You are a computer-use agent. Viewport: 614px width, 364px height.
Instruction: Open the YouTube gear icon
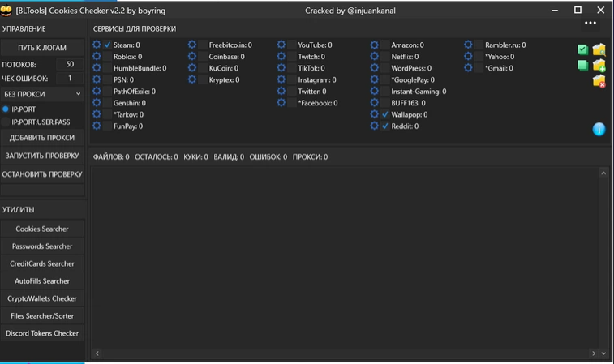click(x=281, y=45)
